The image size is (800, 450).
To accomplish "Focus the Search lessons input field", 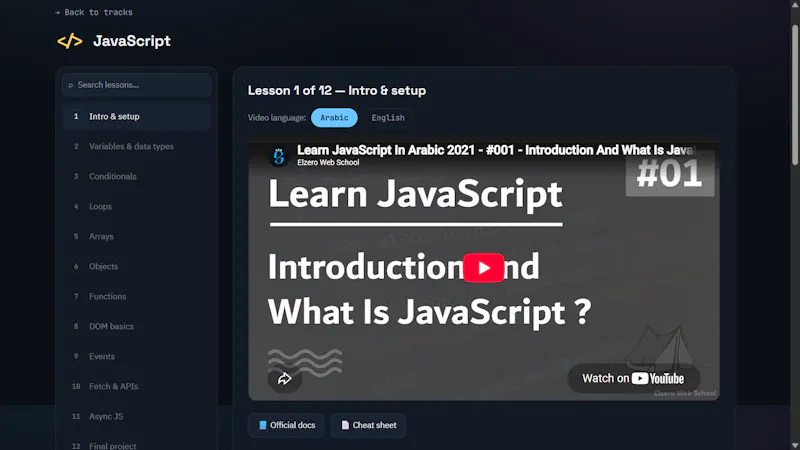I will click(x=137, y=85).
